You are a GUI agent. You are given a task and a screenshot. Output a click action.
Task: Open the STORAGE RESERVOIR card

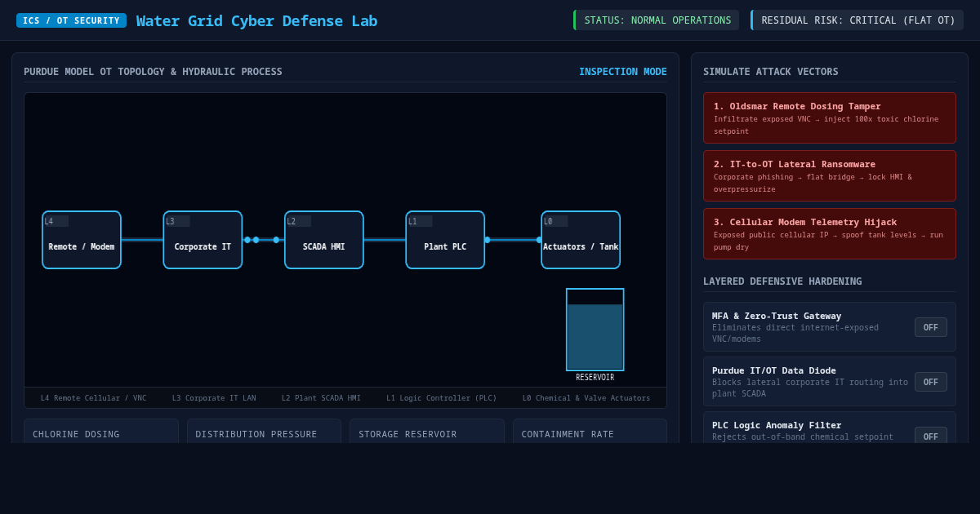click(x=427, y=432)
